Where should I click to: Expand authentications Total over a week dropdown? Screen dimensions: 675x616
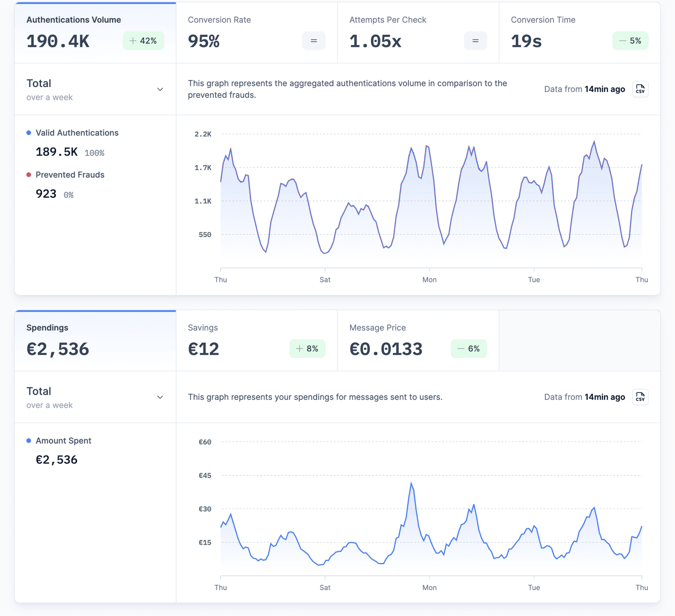pyautogui.click(x=95, y=89)
